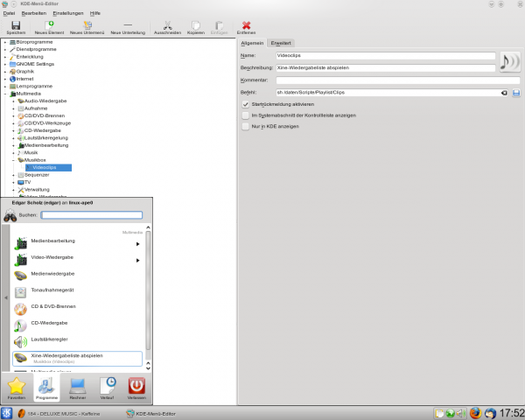Click the Entfernen red X icon
The height and width of the screenshot is (420, 525).
(x=246, y=27)
